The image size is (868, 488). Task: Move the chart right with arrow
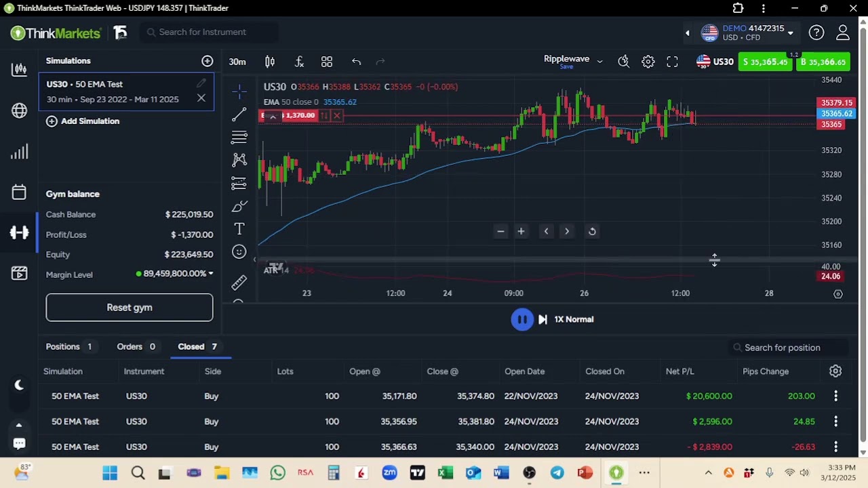click(x=567, y=232)
